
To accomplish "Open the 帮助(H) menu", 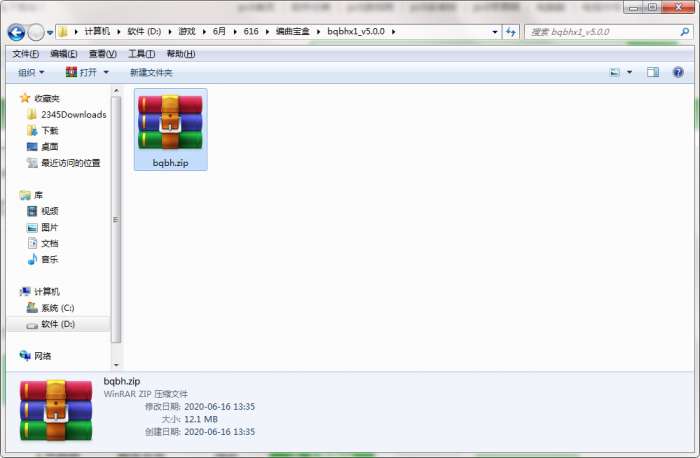I will coord(181,54).
